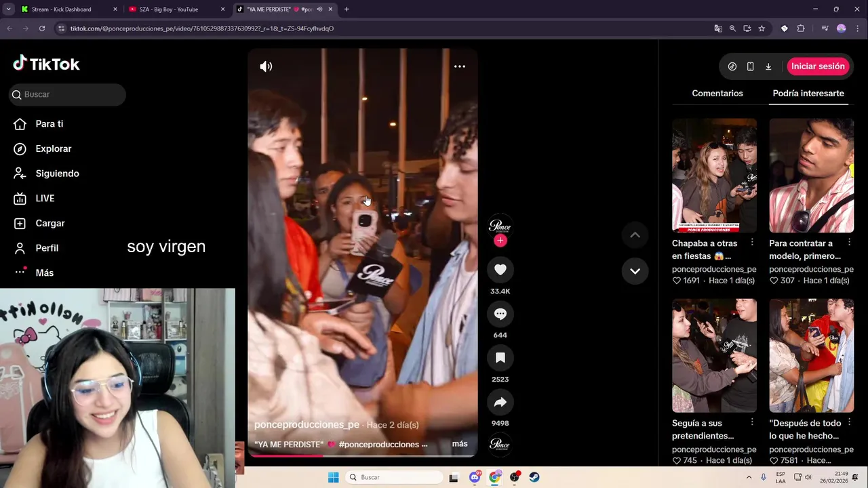This screenshot has height=488, width=868.
Task: Open 'Seguía a sus pretendientes' thumbnail
Action: (x=714, y=355)
